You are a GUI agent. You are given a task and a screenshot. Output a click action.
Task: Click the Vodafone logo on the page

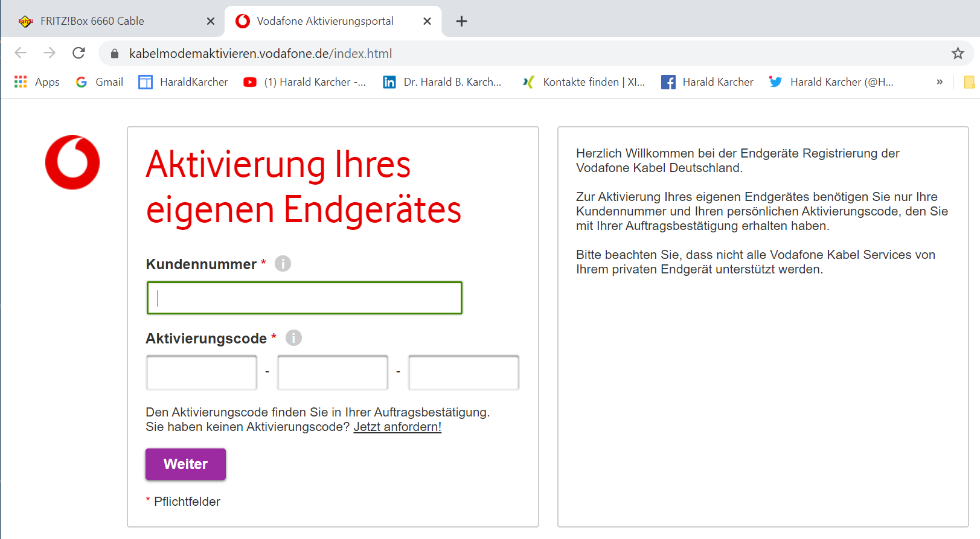click(x=72, y=162)
